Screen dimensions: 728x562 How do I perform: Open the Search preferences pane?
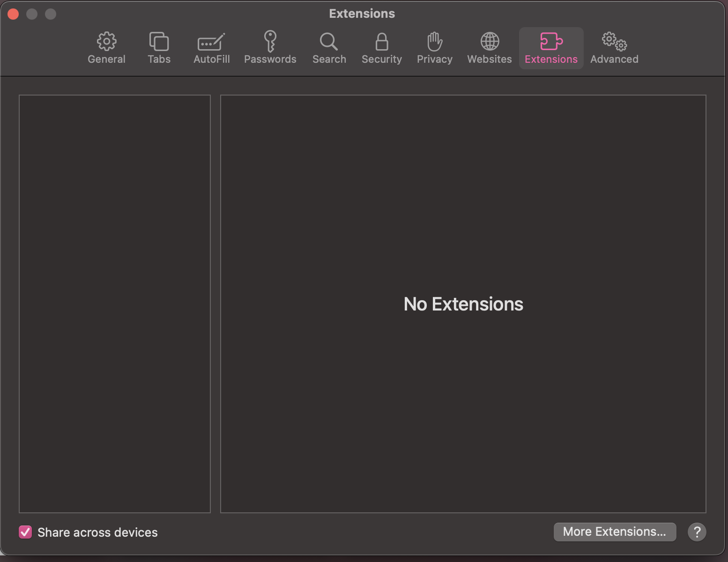[329, 47]
